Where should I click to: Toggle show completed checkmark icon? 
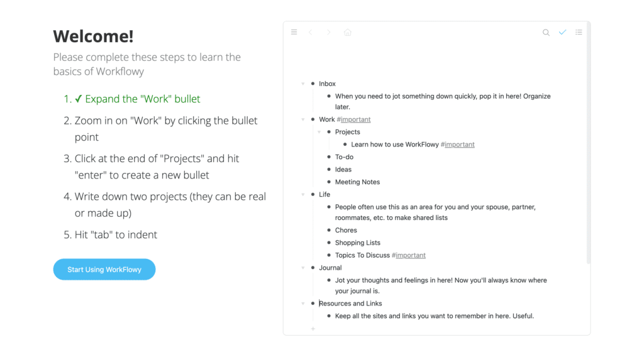(x=562, y=32)
